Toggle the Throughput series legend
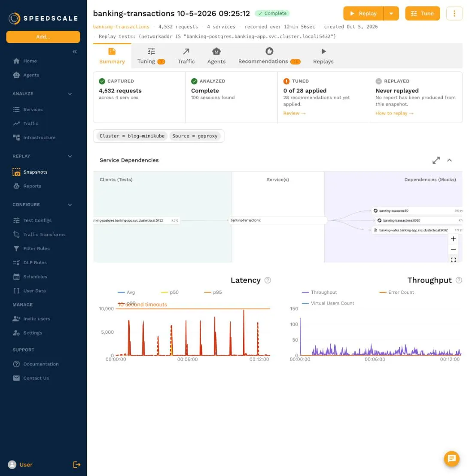The width and height of the screenshot is (469, 476). pos(320,292)
